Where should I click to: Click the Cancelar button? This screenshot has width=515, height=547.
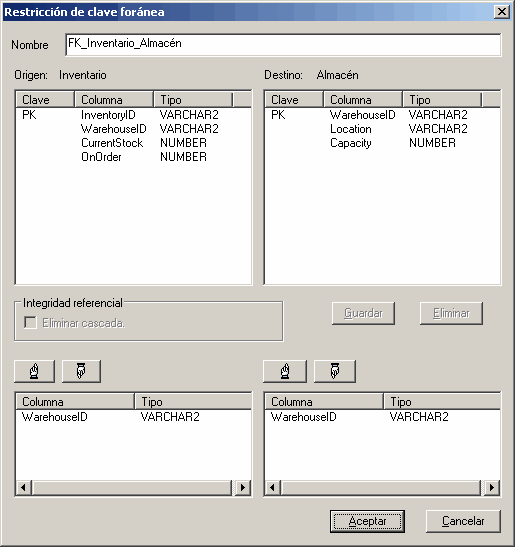(463, 521)
